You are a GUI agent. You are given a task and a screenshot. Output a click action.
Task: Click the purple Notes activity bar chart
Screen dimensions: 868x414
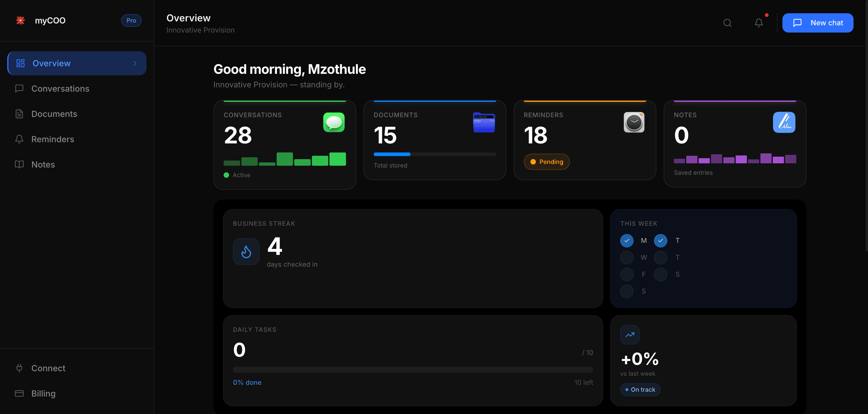tap(735, 158)
